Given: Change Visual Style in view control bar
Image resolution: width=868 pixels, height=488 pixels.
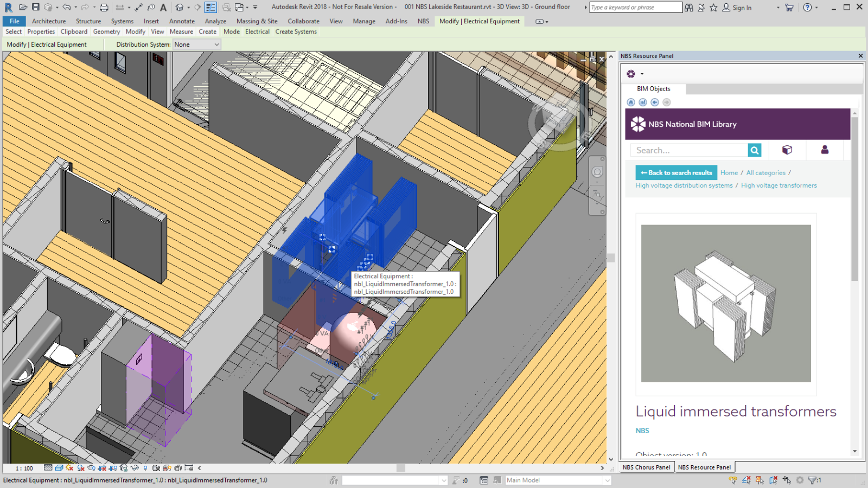Looking at the screenshot, I should 59,467.
